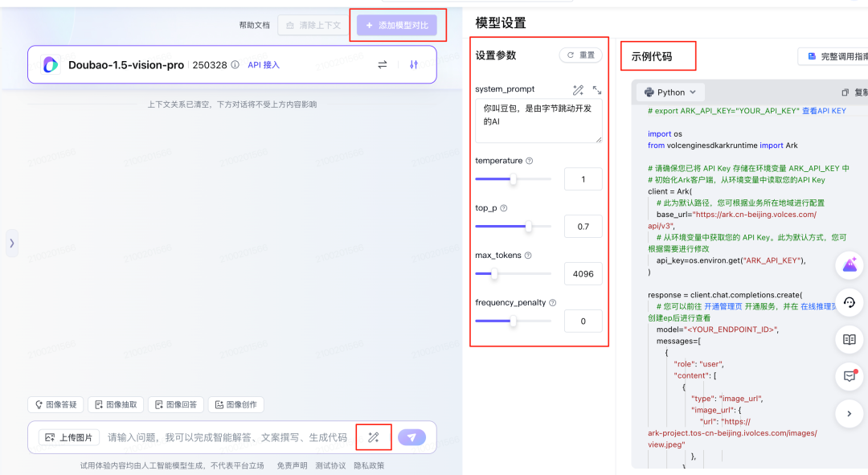Open 帮助文档 link
The height and width of the screenshot is (475, 868).
click(x=254, y=26)
